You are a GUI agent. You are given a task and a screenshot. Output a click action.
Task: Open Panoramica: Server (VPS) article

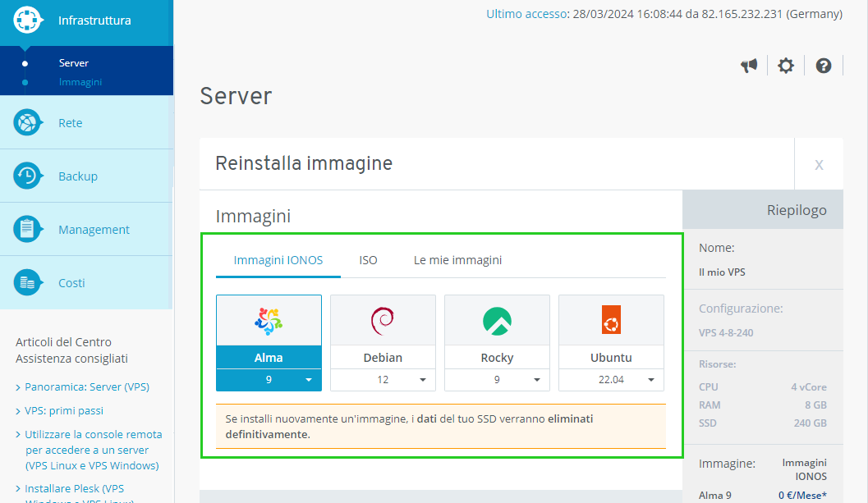tap(87, 386)
